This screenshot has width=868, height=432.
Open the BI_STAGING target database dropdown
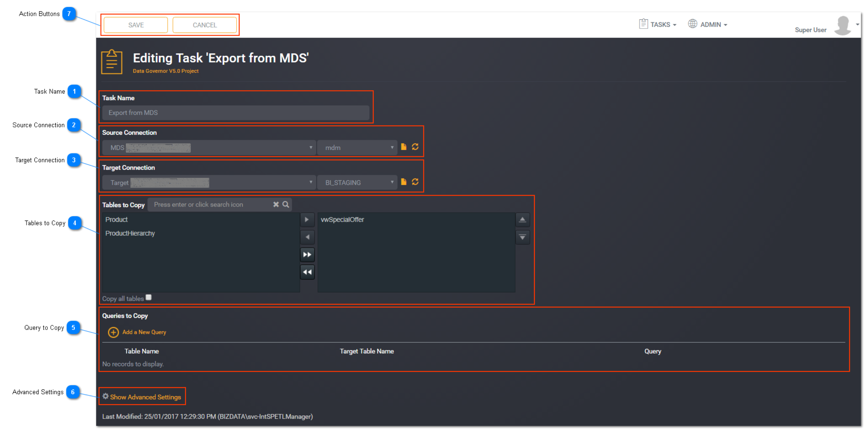(357, 183)
